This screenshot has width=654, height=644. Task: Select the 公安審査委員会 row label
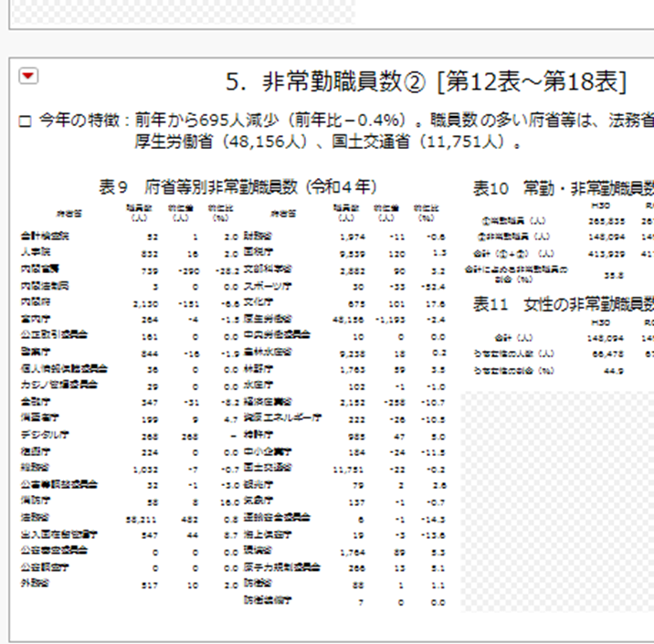pos(54,550)
